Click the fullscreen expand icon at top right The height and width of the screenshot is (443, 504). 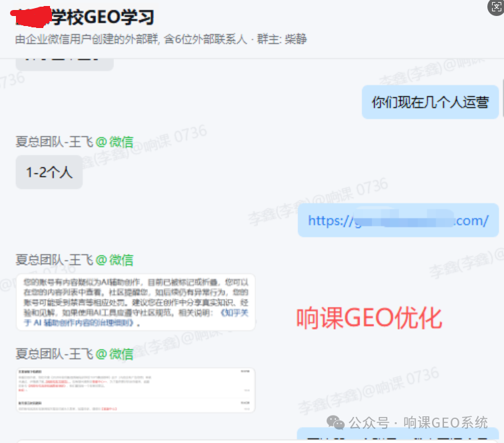[495, 7]
